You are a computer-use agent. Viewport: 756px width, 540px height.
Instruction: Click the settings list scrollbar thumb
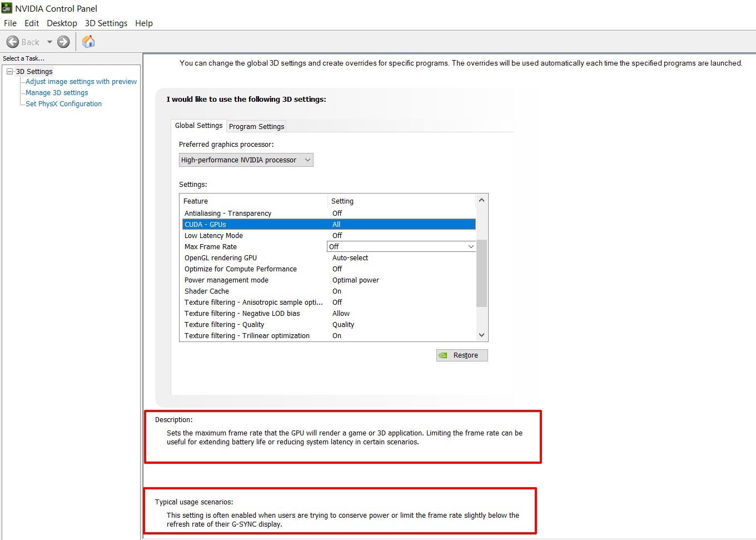point(482,273)
